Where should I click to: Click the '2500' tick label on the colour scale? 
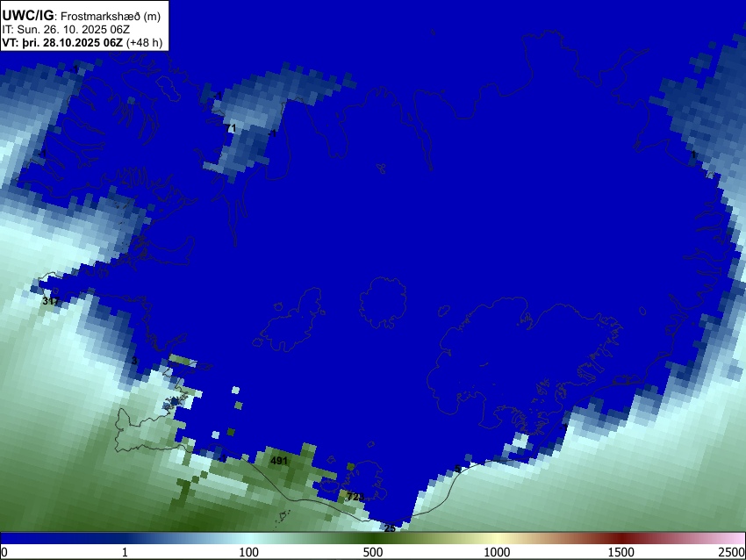[732, 552]
